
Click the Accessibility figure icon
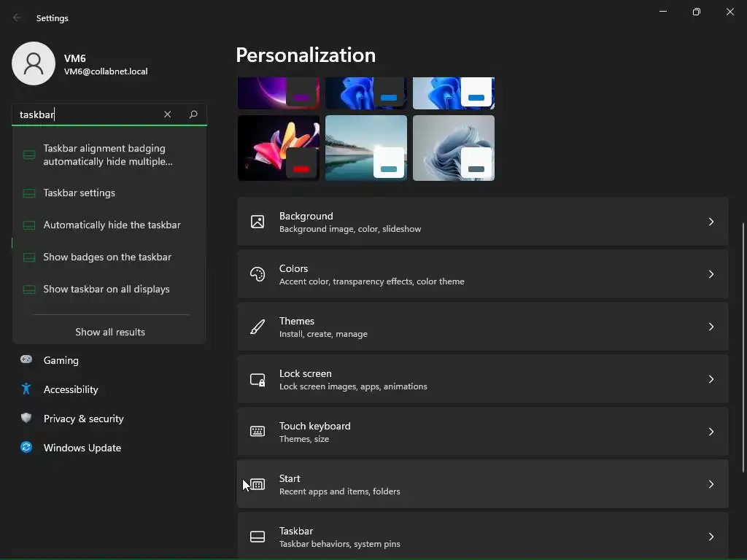(26, 389)
